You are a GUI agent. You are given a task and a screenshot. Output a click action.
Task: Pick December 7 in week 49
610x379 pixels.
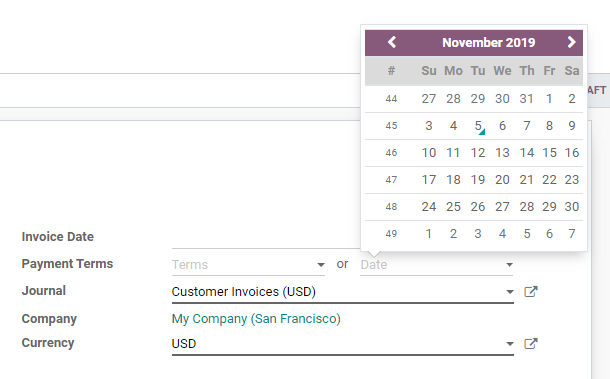(572, 234)
